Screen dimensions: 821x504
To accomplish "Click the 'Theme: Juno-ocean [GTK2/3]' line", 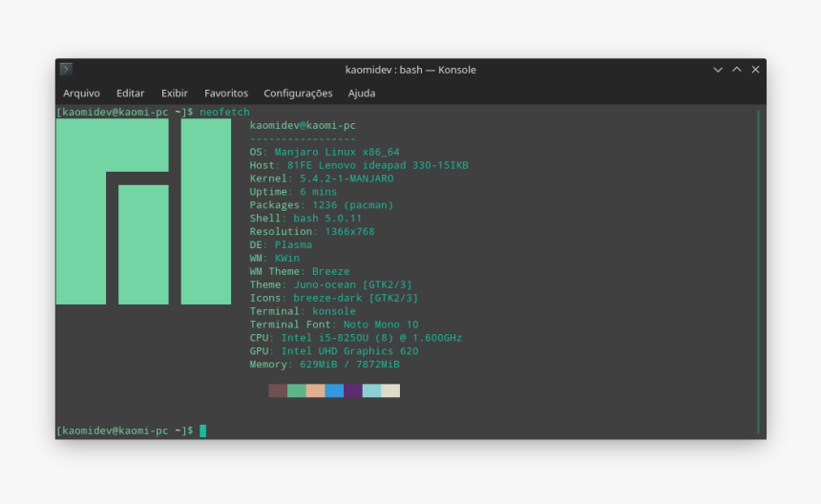I will [331, 284].
